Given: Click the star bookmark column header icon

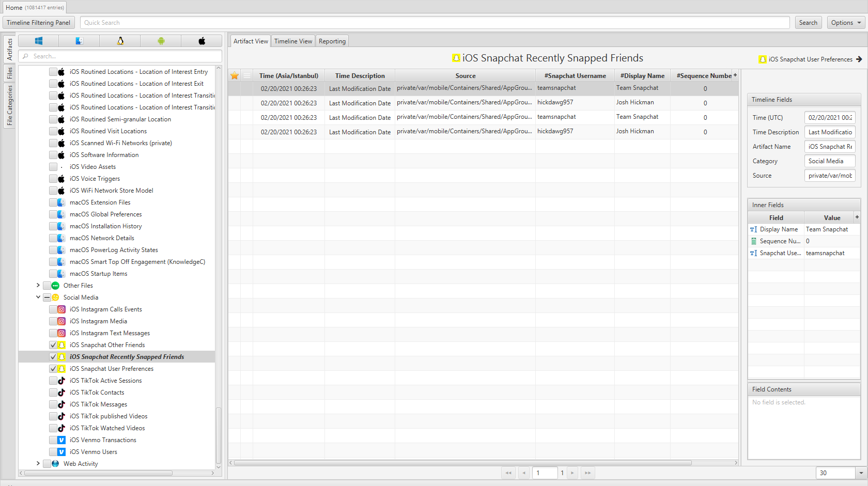Looking at the screenshot, I should [x=235, y=75].
